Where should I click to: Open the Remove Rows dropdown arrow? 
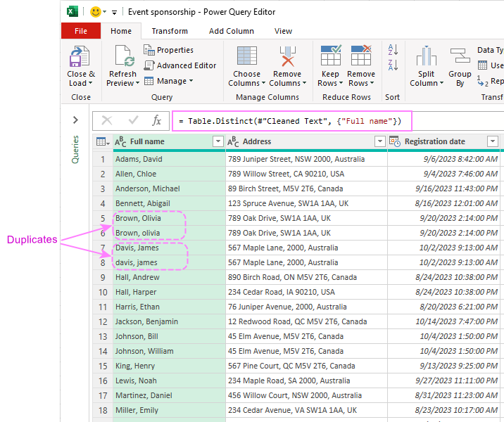[x=372, y=83]
